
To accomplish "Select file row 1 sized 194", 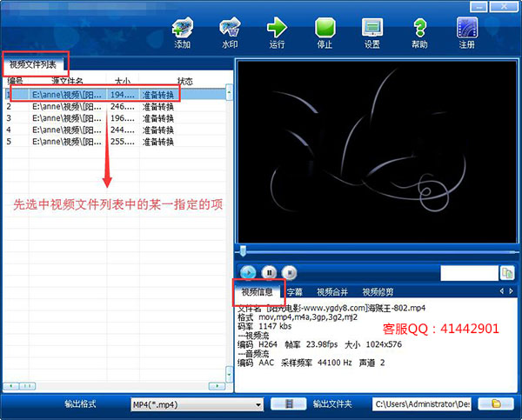I will tap(115, 95).
